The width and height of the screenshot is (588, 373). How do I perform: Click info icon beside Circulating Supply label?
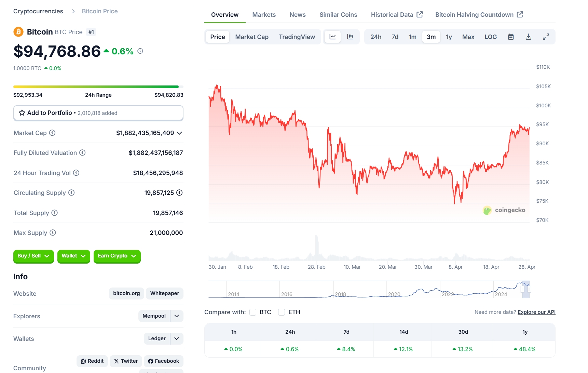[71, 192]
